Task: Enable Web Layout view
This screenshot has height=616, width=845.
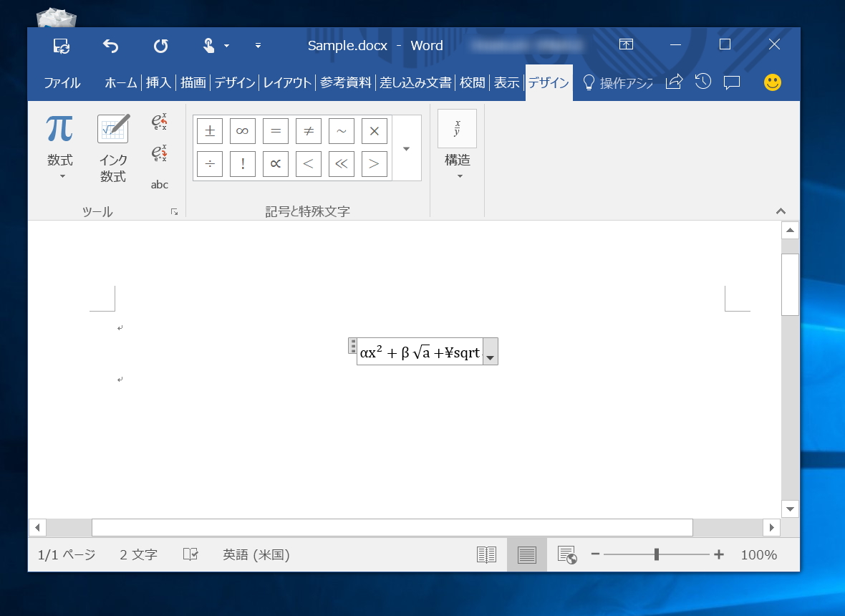Action: pos(568,554)
